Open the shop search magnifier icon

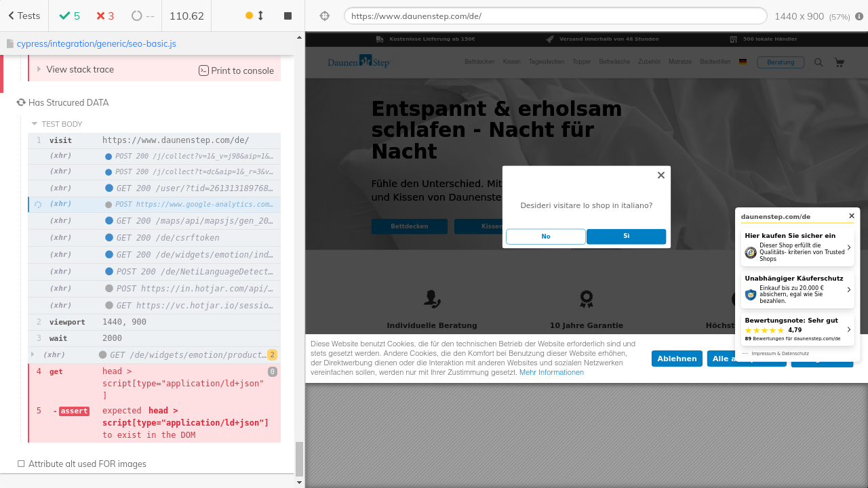(x=818, y=62)
